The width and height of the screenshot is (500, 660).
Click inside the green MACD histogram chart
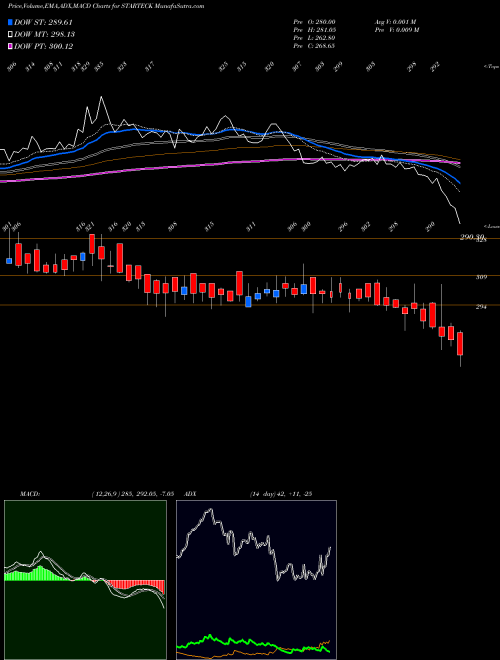85,580
